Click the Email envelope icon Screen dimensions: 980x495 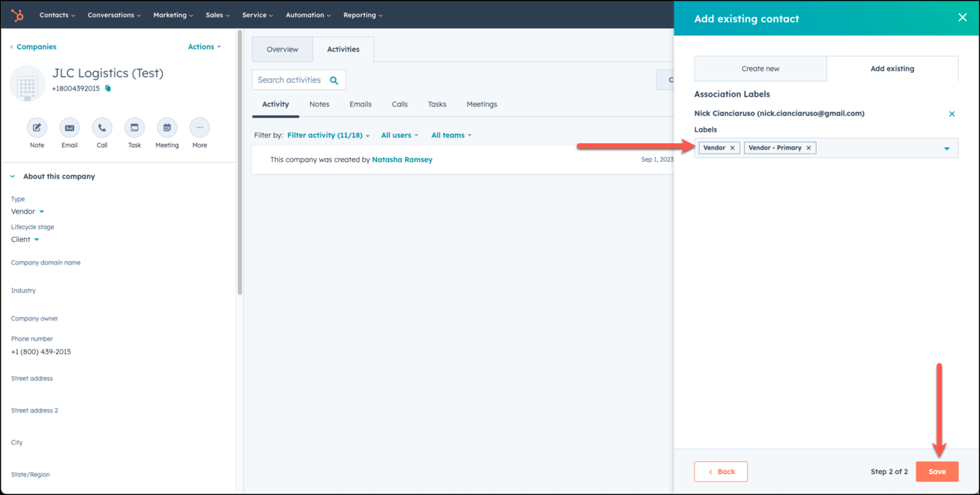coord(69,128)
